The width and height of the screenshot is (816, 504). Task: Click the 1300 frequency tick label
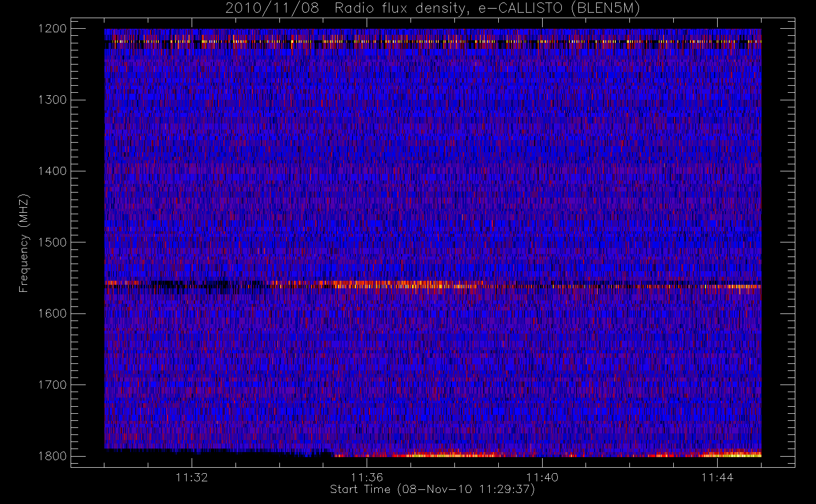[52, 100]
